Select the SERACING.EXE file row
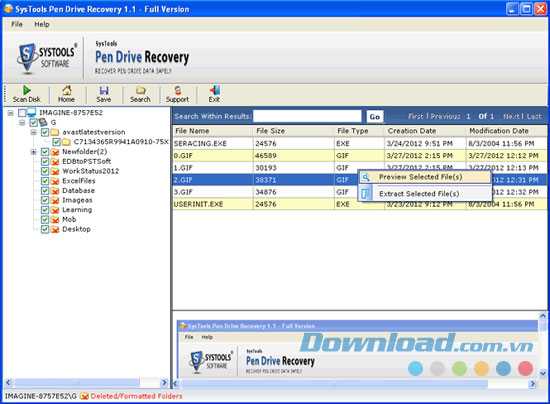Viewport: 550px width, 404px height. [360, 143]
